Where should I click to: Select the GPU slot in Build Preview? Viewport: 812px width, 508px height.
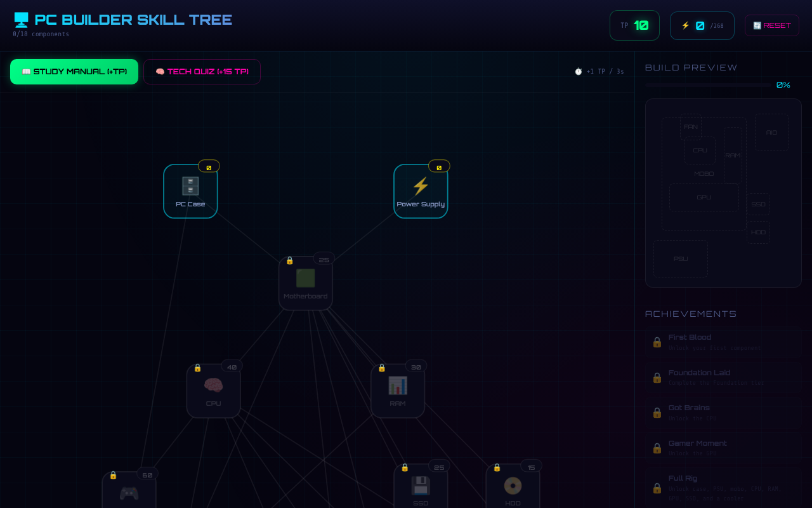(704, 197)
